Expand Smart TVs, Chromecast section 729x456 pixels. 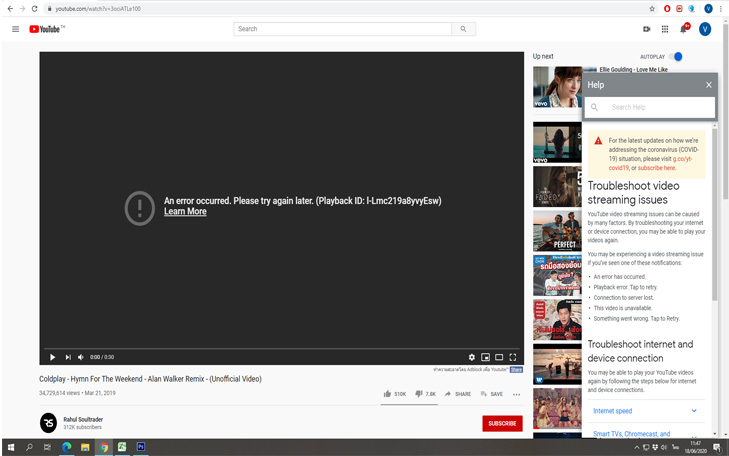tap(645, 433)
